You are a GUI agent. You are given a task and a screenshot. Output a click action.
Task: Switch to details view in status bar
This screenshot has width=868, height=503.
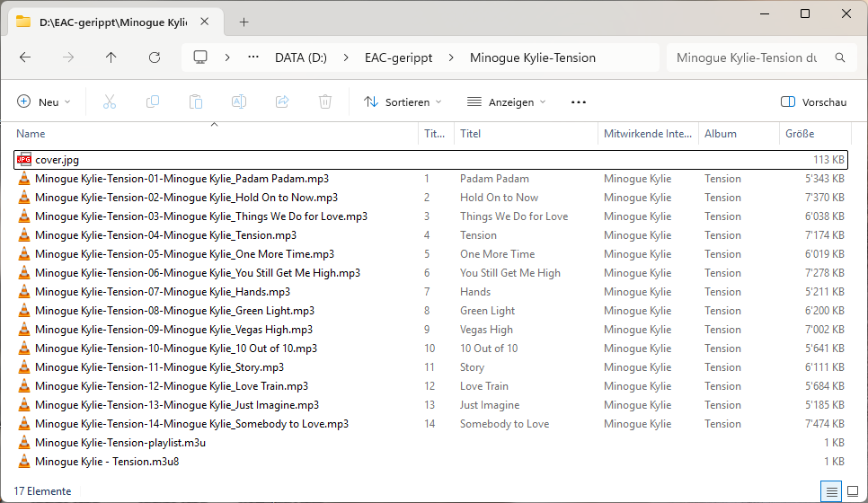click(x=832, y=491)
